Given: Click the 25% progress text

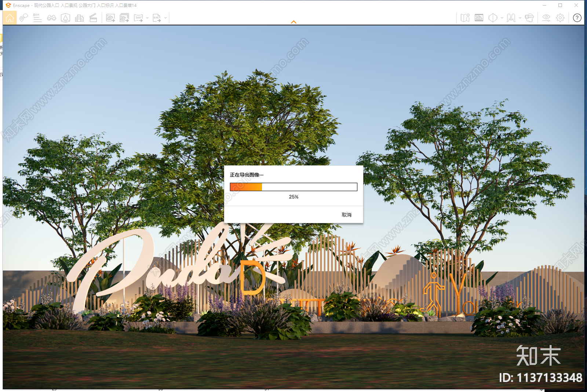Looking at the screenshot, I should click(293, 197).
